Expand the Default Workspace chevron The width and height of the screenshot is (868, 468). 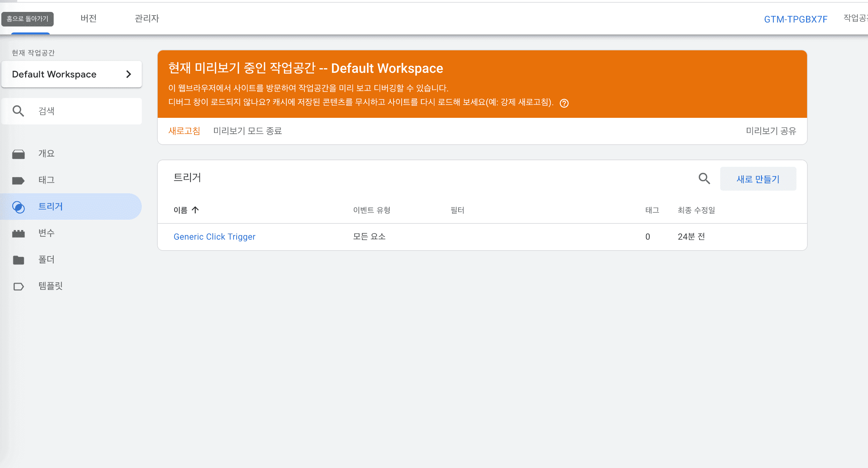[x=129, y=74]
